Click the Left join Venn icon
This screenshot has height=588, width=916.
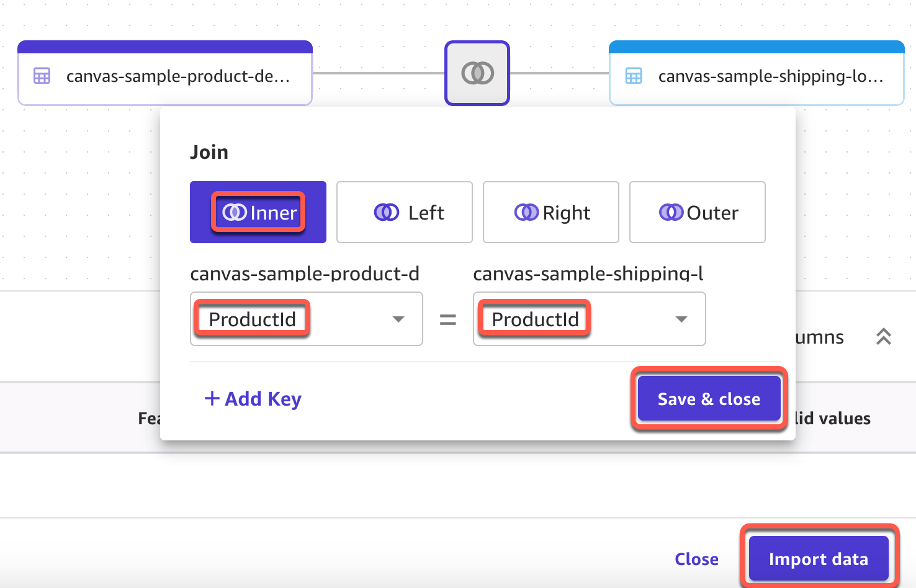coord(386,213)
